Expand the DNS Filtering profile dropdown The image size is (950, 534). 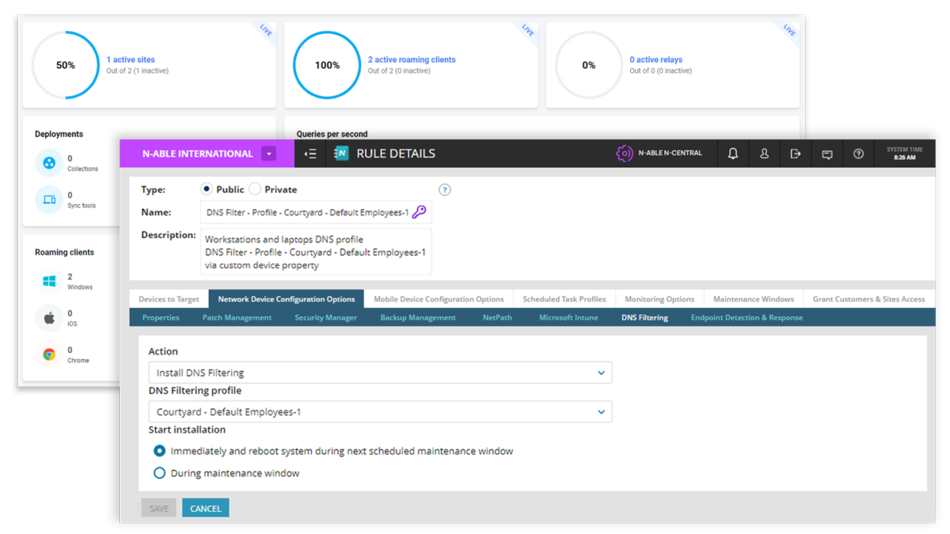click(380, 412)
